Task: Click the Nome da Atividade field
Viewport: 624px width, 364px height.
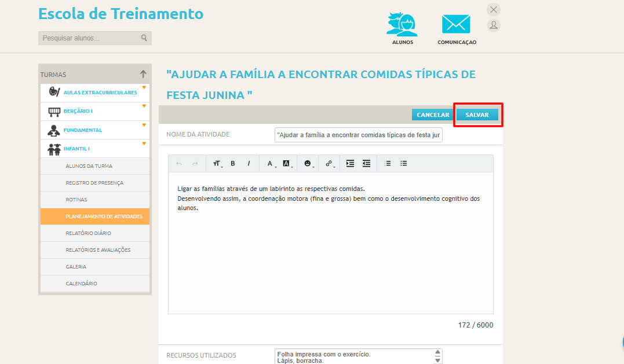Action: [358, 135]
